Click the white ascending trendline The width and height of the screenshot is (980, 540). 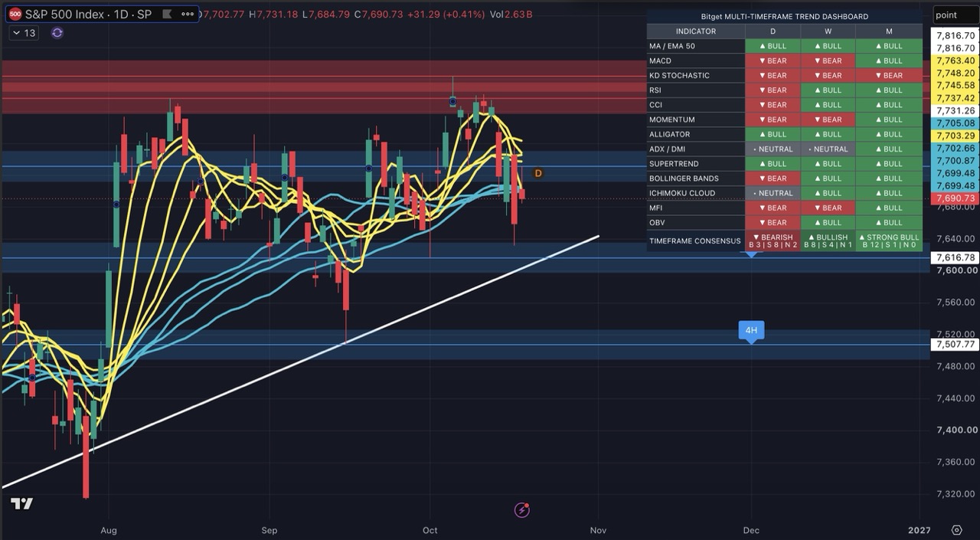click(x=300, y=362)
